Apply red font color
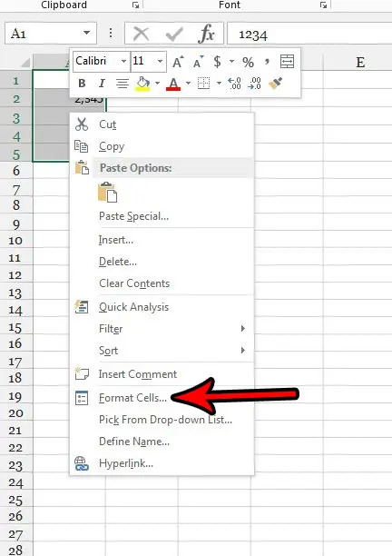The width and height of the screenshot is (392, 556). click(x=173, y=84)
